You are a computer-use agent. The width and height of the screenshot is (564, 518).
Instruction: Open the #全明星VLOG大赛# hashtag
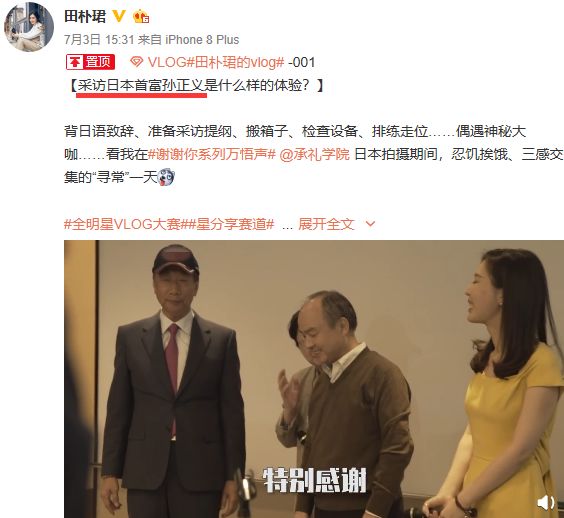pos(126,224)
